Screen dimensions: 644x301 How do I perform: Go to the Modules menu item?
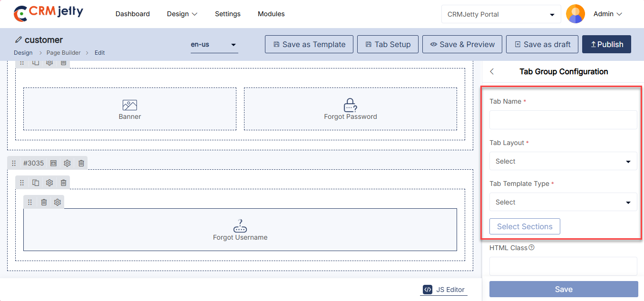271,14
